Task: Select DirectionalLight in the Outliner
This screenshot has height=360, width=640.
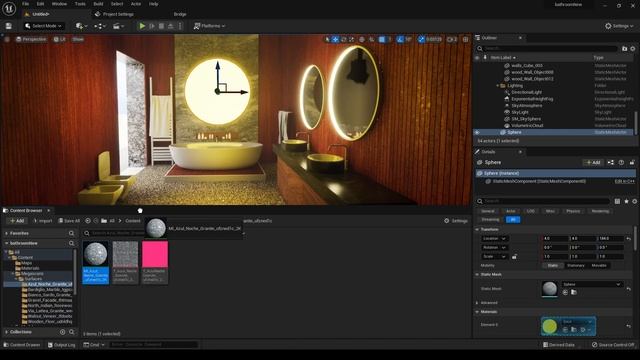Action: click(x=527, y=92)
